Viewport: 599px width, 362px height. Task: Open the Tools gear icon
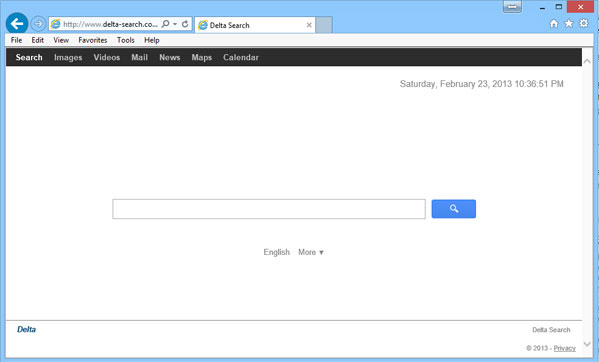click(x=584, y=23)
